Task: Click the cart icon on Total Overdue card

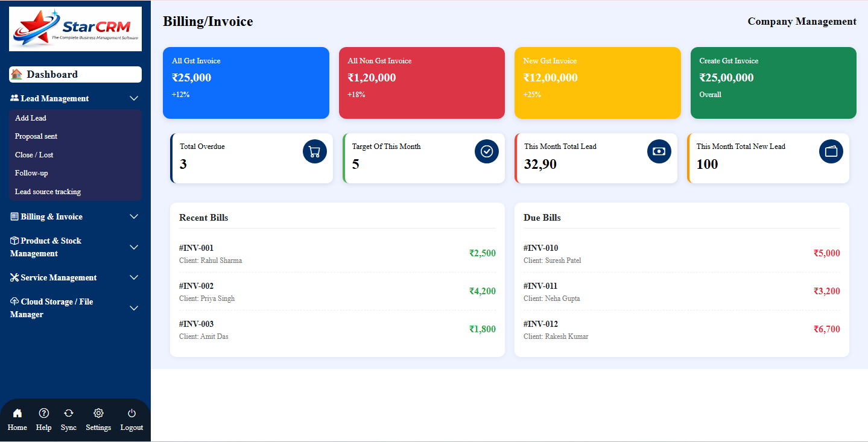Action: pyautogui.click(x=314, y=151)
